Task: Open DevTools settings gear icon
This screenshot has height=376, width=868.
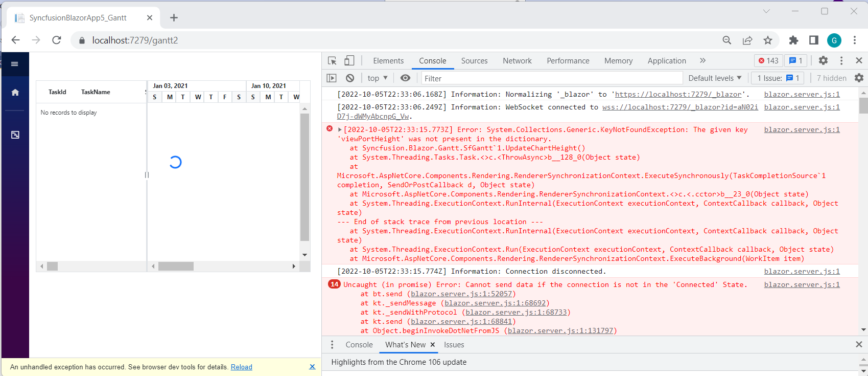Action: click(x=823, y=60)
